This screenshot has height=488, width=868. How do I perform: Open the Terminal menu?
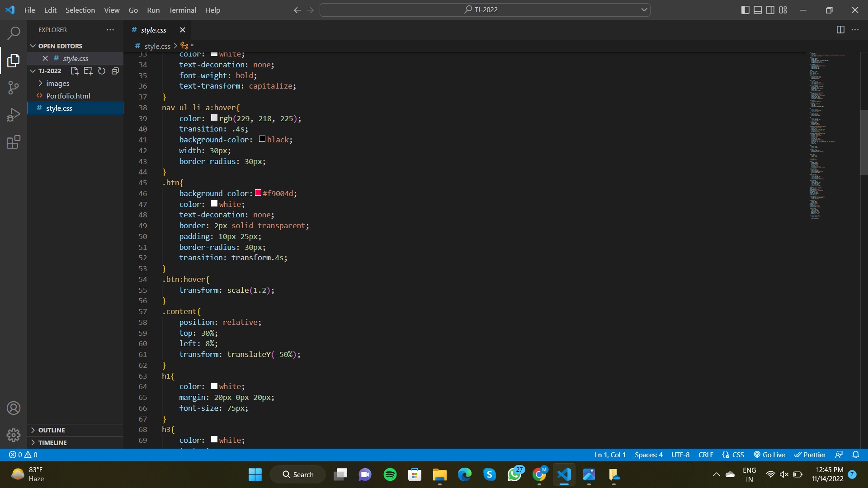[x=182, y=9]
